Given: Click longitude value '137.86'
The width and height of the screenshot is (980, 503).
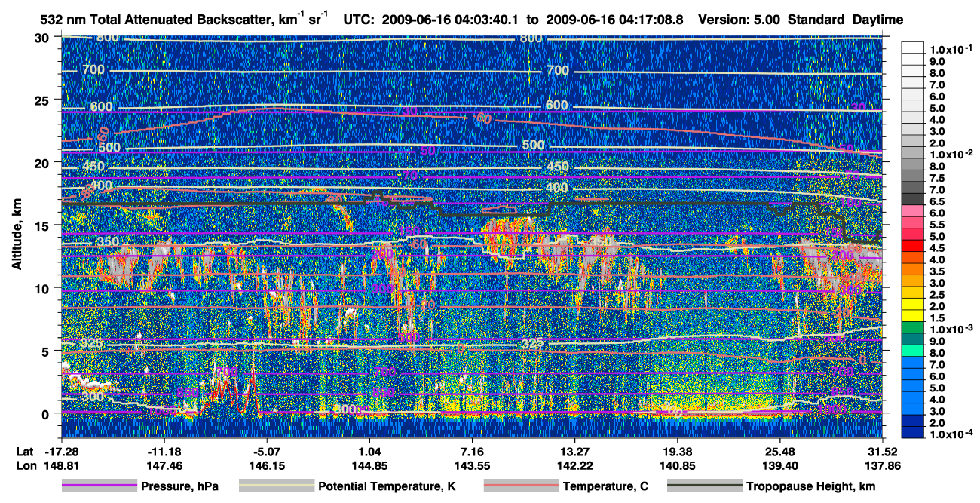Looking at the screenshot, I should [x=883, y=467].
